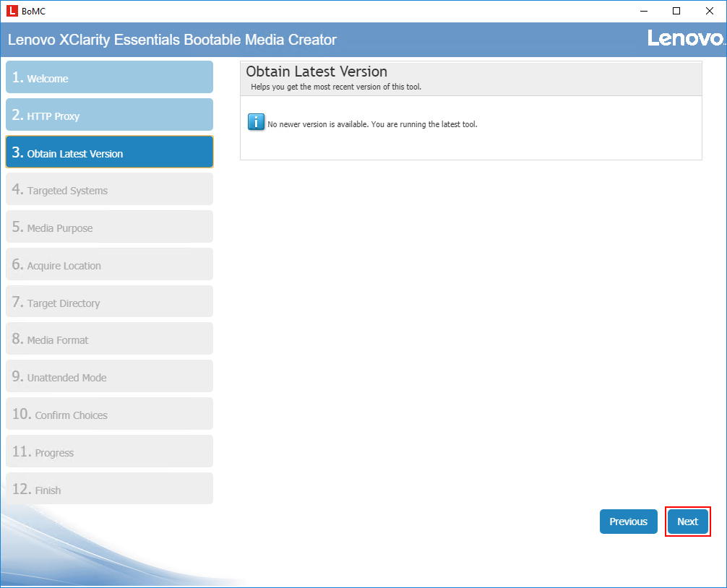Image resolution: width=727 pixels, height=588 pixels.
Task: Select step 5 Media Purpose
Action: click(109, 227)
